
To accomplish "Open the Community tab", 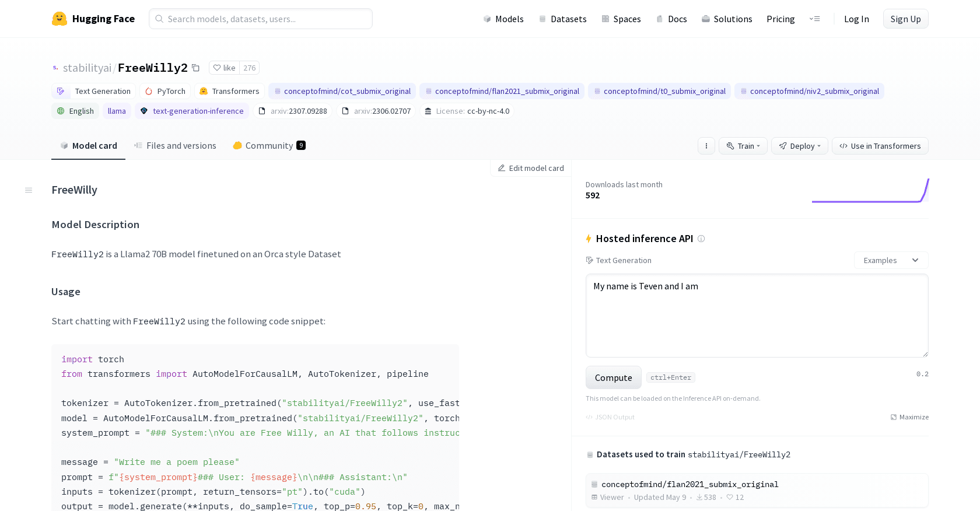I will [x=269, y=146].
